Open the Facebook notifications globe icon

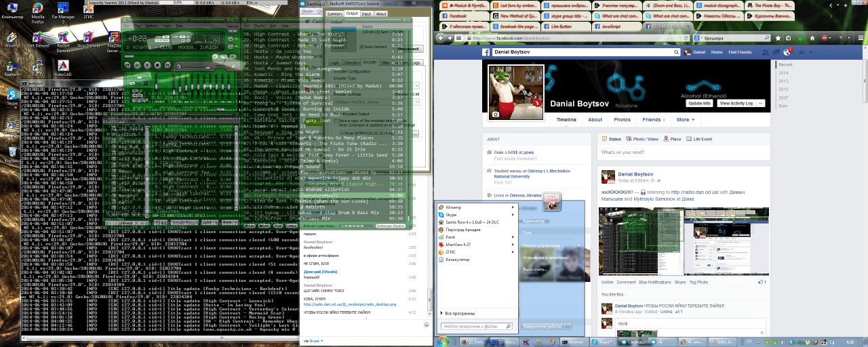pos(787,52)
